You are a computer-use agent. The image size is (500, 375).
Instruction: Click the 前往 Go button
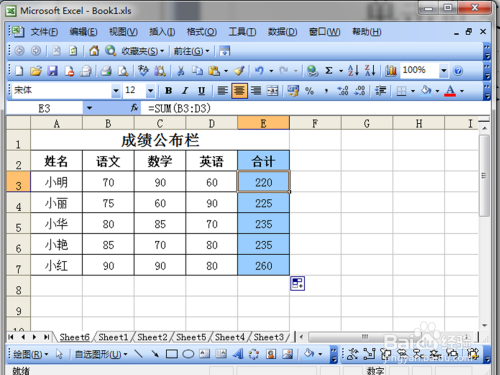point(191,51)
